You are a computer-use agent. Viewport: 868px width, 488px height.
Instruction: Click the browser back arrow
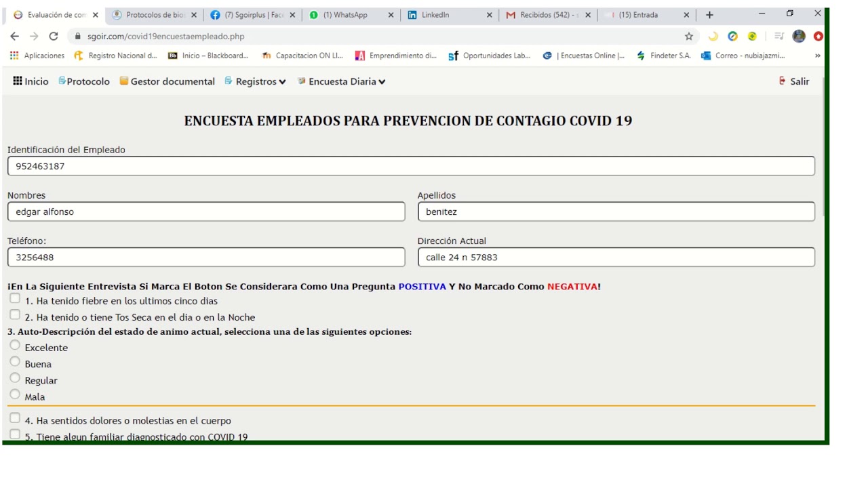15,37
